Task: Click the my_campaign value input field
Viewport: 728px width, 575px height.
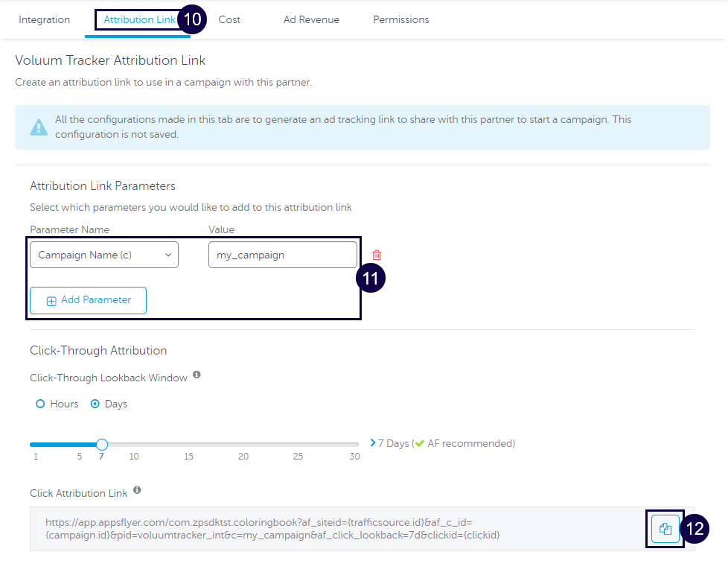Action: pyautogui.click(x=282, y=255)
